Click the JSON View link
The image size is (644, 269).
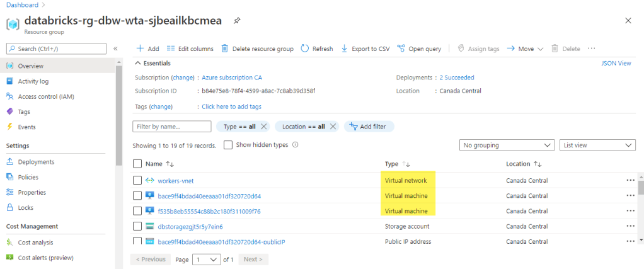616,63
